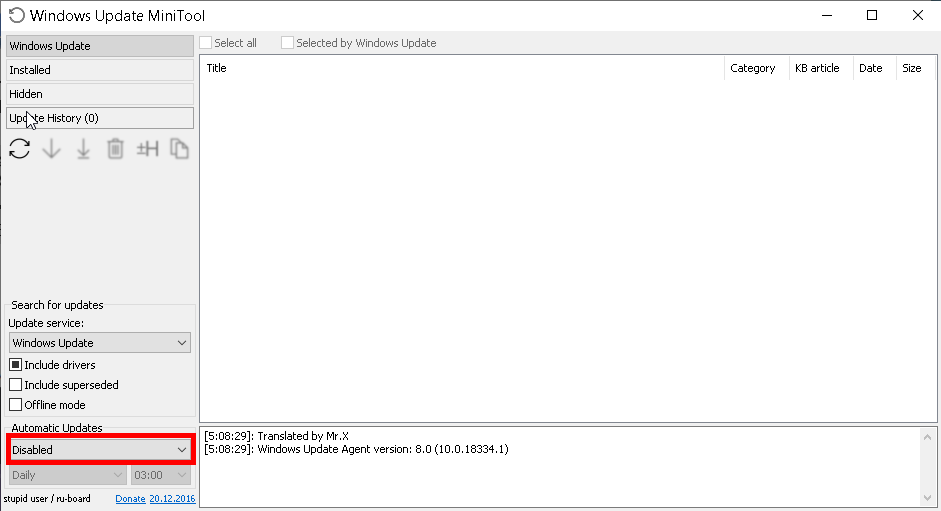Image resolution: width=941 pixels, height=511 pixels.
Task: Open the Automatic Updates Disabled dropdown
Action: pyautogui.click(x=100, y=450)
